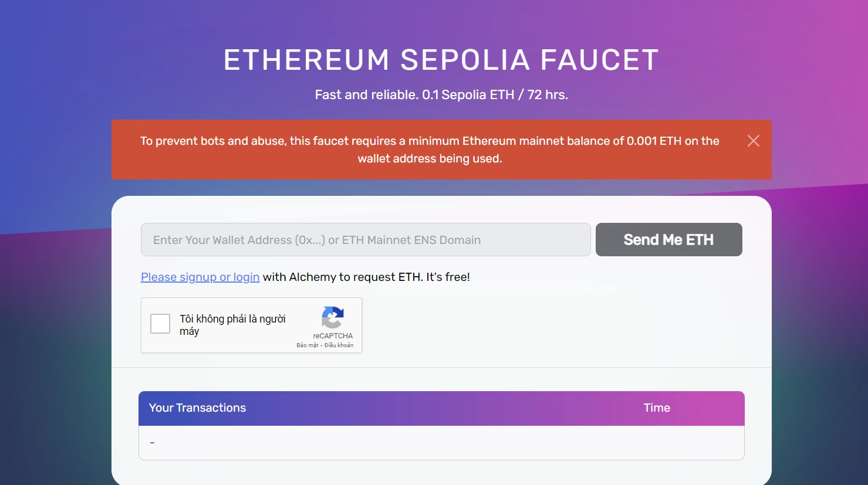868x485 pixels.
Task: Dismiss the orange minimum balance warning
Action: (x=754, y=140)
